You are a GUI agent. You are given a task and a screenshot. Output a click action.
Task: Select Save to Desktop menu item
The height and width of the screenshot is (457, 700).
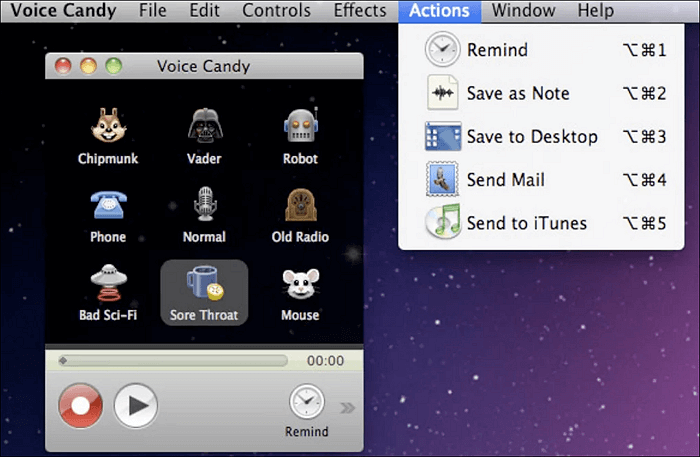[x=531, y=137]
